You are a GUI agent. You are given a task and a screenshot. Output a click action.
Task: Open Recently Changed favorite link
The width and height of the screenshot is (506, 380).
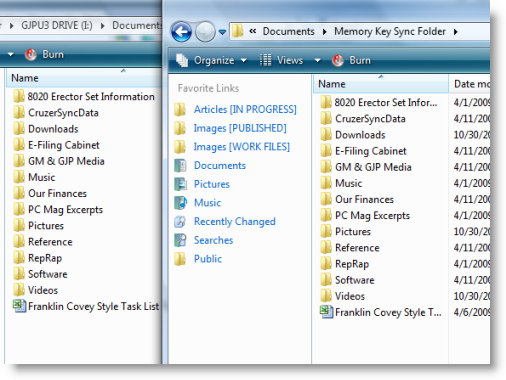[235, 221]
